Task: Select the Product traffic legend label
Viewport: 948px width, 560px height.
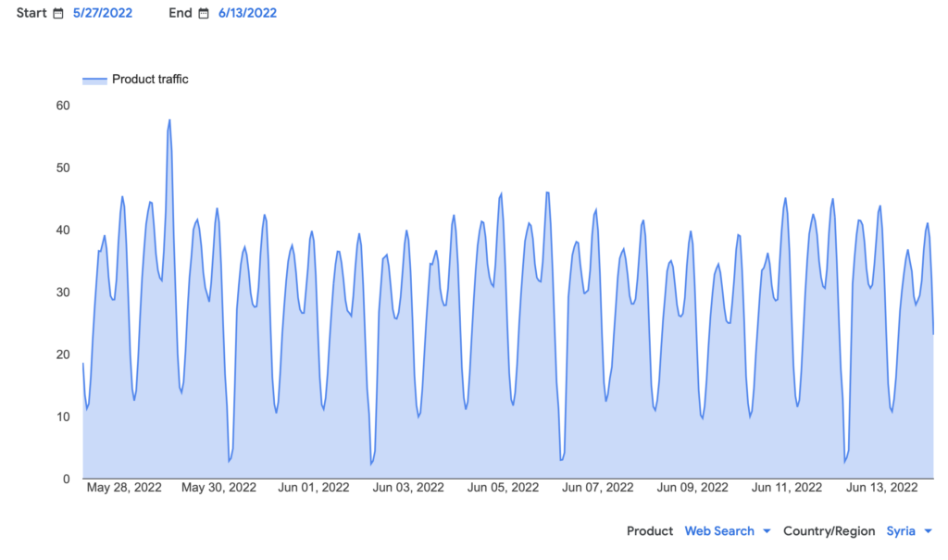Action: tap(150, 80)
